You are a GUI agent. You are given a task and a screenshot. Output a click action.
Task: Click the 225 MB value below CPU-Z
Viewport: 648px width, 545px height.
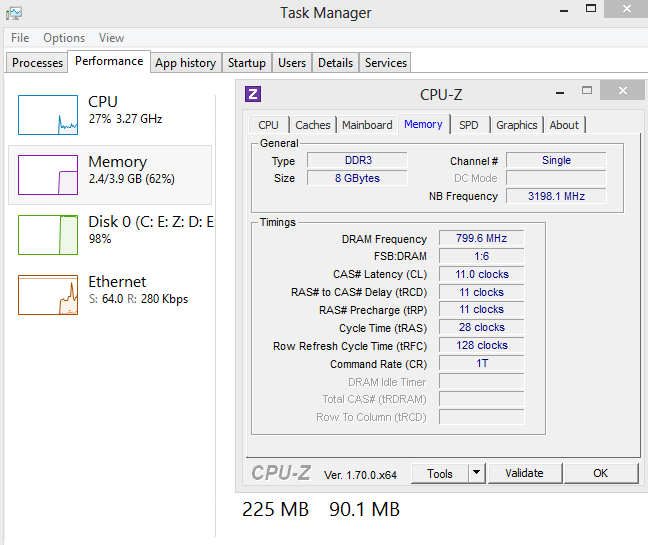[x=275, y=509]
